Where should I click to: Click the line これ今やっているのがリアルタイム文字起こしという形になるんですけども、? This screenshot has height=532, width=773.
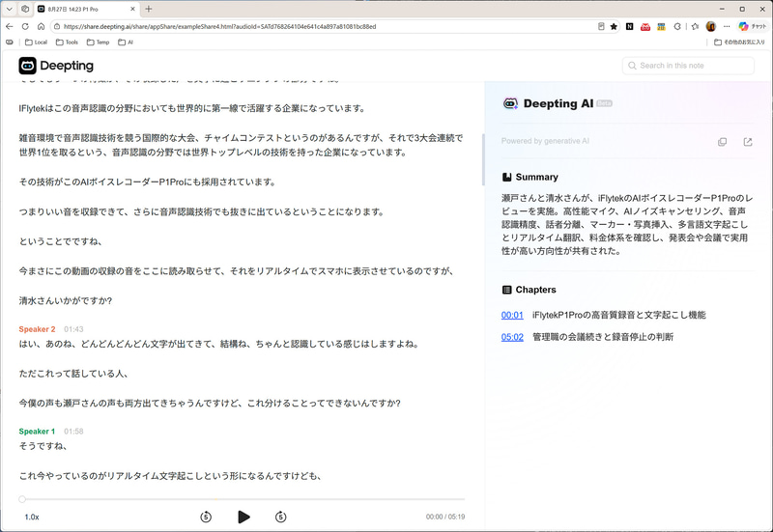(171, 476)
